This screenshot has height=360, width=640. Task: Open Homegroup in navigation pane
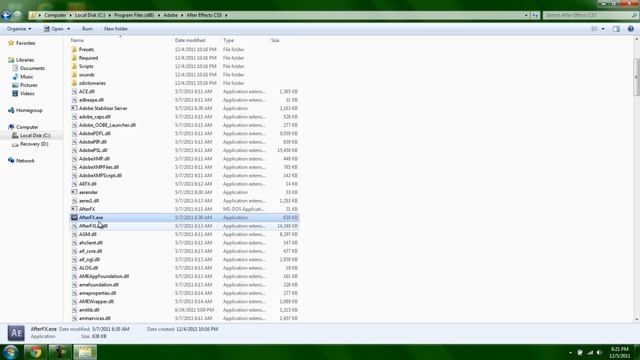pyautogui.click(x=29, y=110)
